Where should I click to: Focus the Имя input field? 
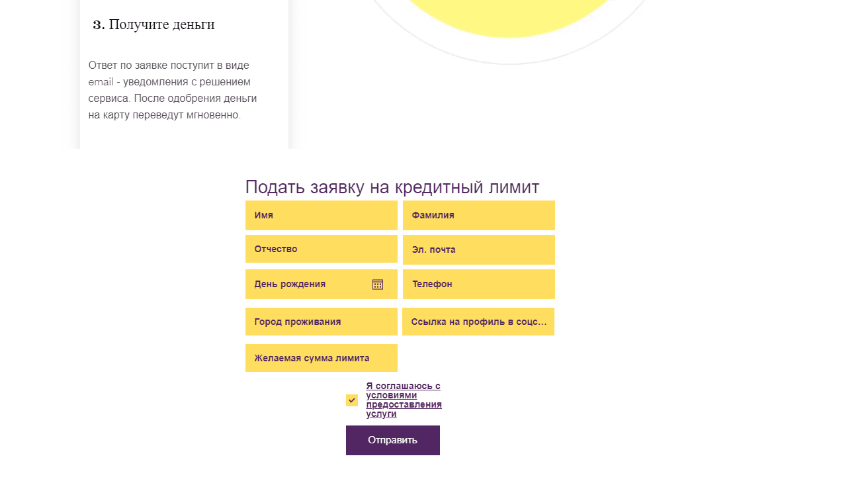321,216
